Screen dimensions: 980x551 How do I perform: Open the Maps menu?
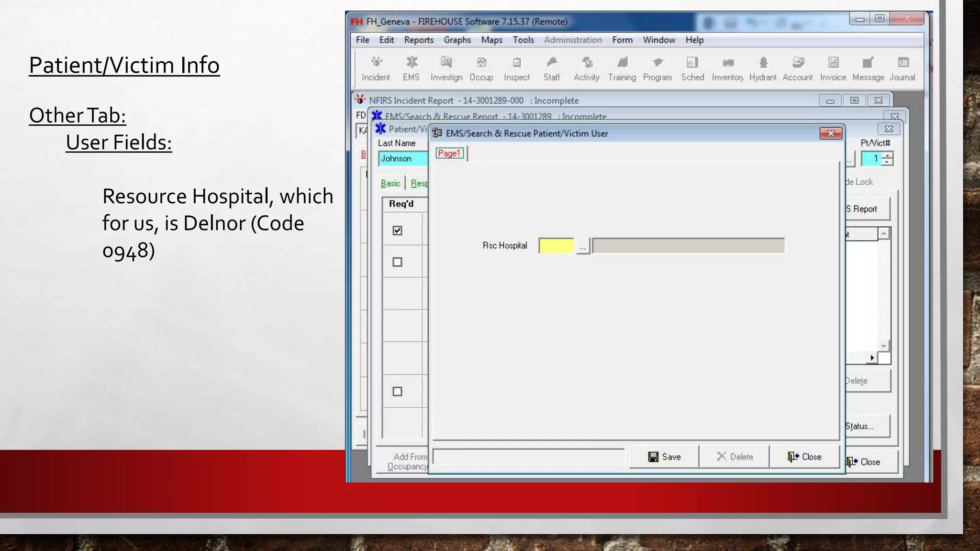[x=492, y=40]
